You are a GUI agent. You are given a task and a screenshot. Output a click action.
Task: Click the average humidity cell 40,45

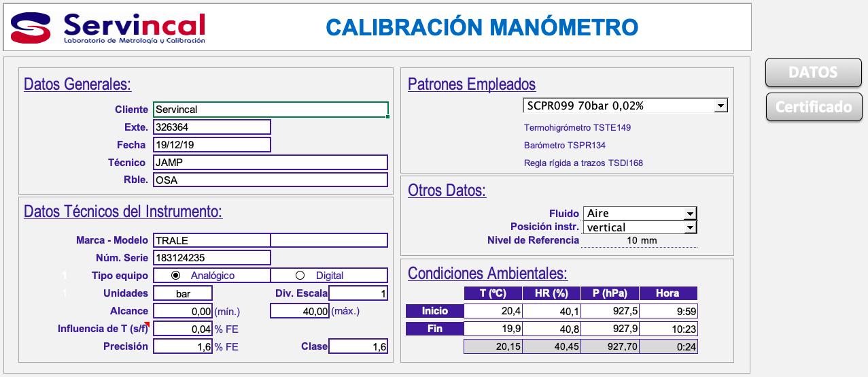point(551,346)
